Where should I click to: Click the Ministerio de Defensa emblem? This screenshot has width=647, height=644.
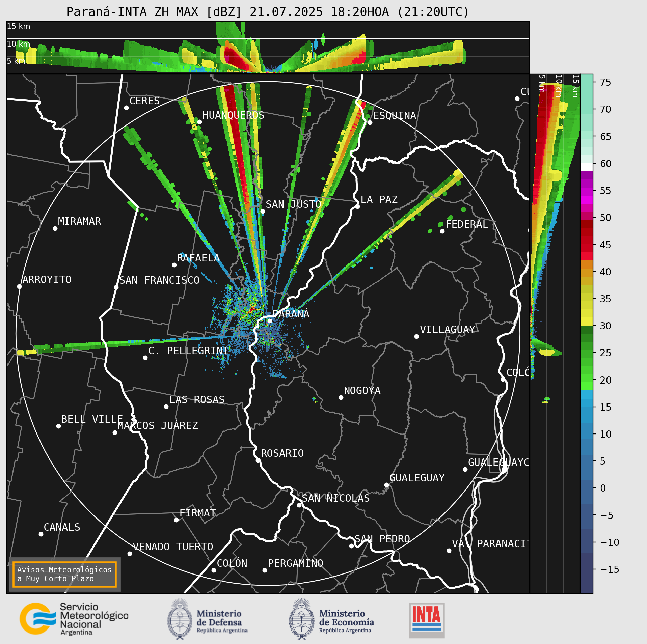tap(180, 619)
